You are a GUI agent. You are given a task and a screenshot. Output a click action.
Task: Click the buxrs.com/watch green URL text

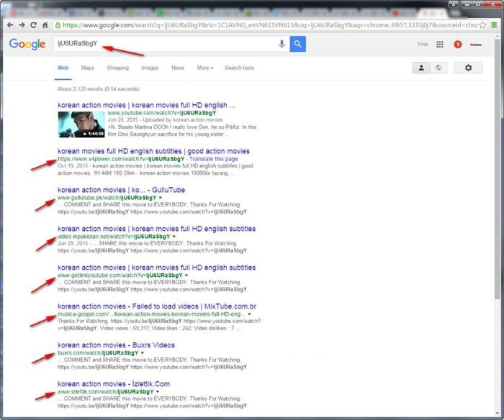[x=98, y=353]
